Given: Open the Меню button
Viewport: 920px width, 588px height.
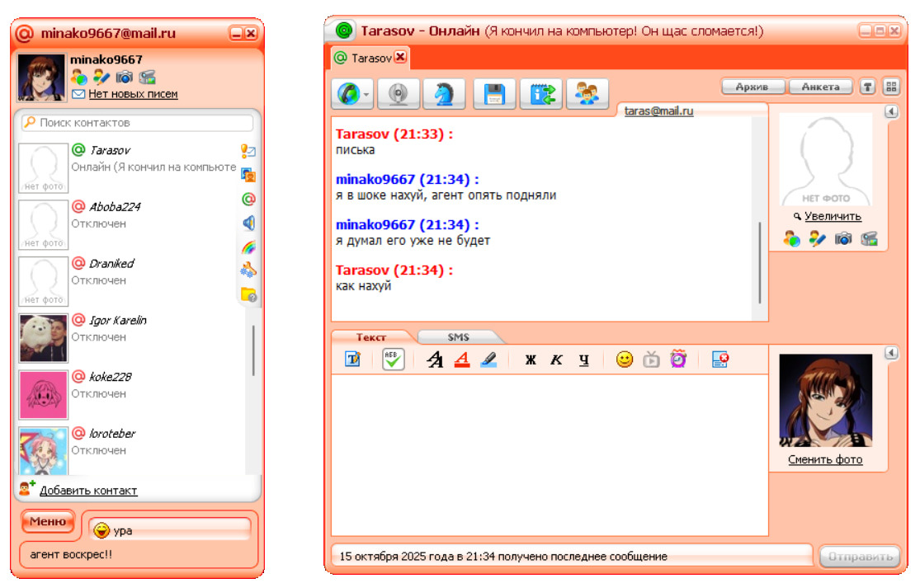Looking at the screenshot, I should (48, 521).
